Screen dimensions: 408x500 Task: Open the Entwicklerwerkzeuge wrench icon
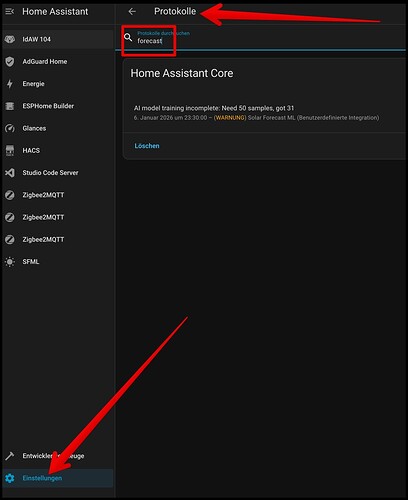click(10, 456)
